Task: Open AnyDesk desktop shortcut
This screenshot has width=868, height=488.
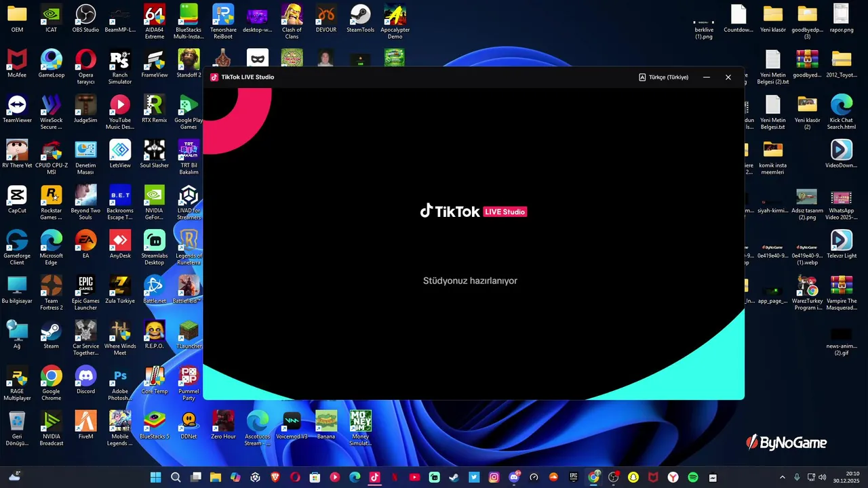Action: (x=120, y=245)
